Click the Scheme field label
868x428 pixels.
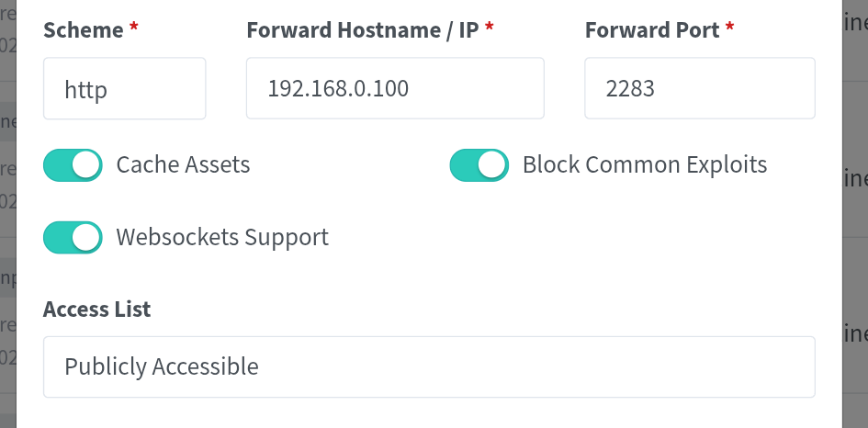(83, 29)
